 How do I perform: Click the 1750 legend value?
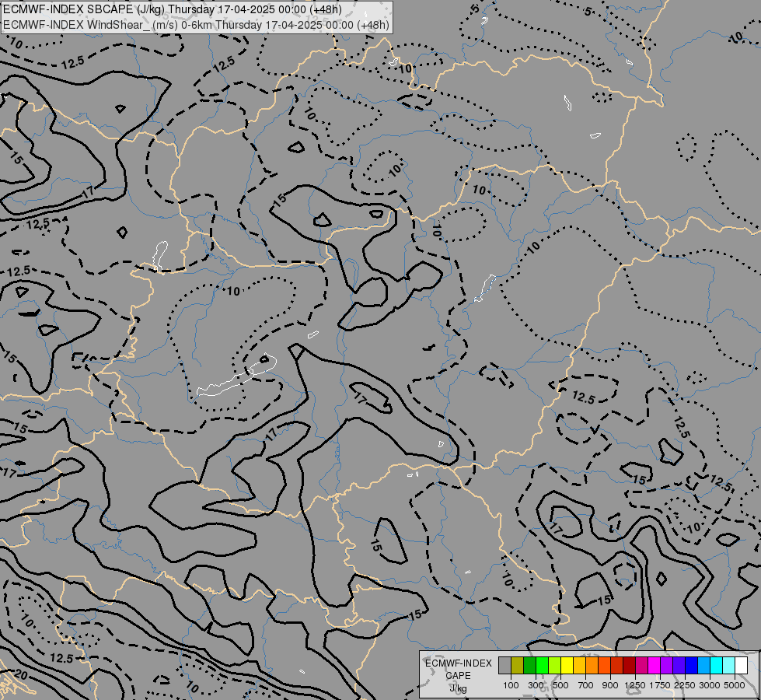click(660, 685)
